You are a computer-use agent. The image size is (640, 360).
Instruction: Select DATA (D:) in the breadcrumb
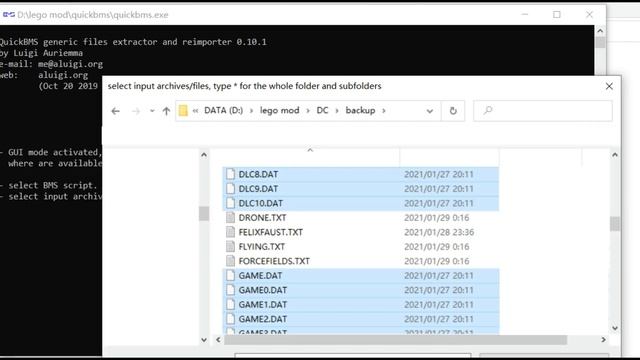coord(223,111)
